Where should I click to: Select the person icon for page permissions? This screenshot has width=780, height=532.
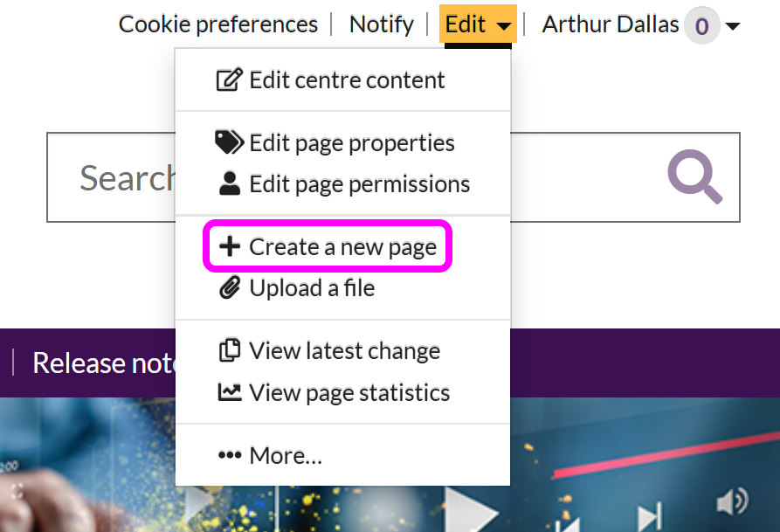click(229, 183)
